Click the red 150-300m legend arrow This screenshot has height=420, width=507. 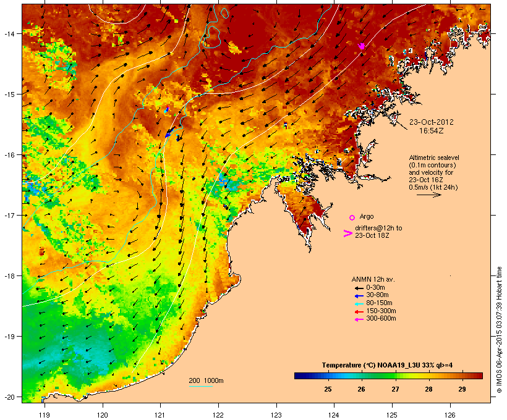point(359,311)
